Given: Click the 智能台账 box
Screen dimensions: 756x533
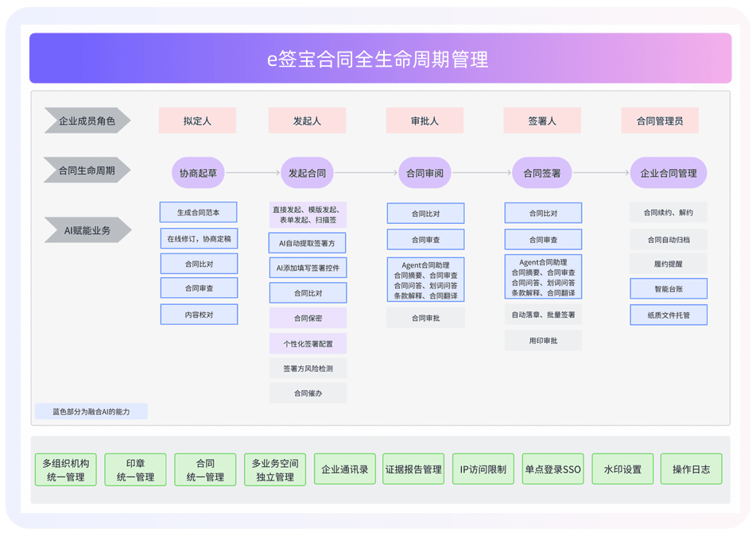Looking at the screenshot, I should click(669, 288).
